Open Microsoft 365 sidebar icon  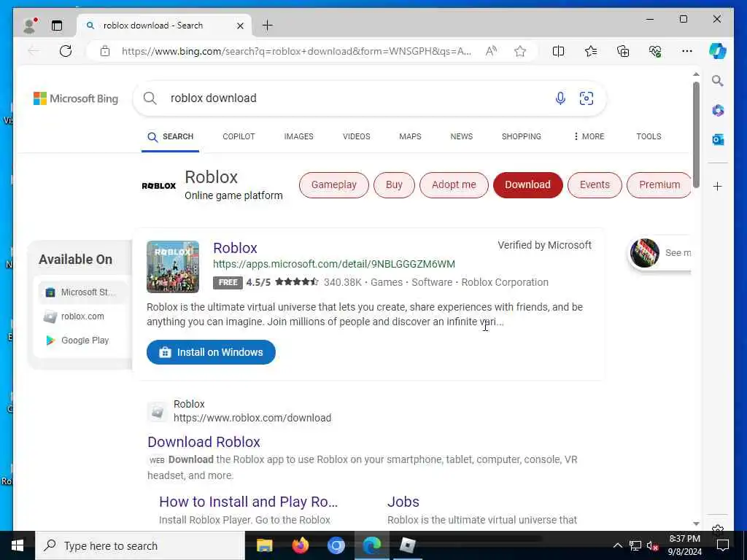pos(718,111)
